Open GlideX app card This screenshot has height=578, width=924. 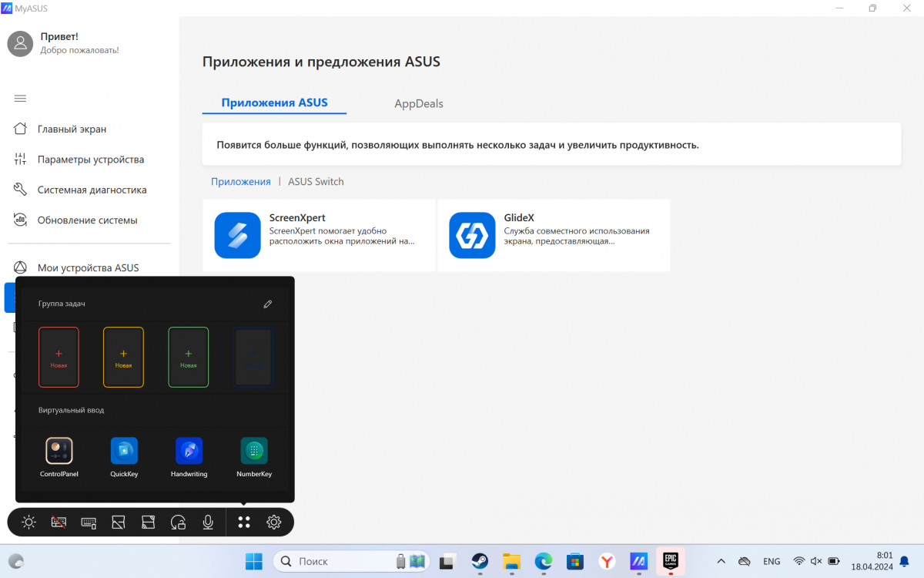pyautogui.click(x=554, y=235)
